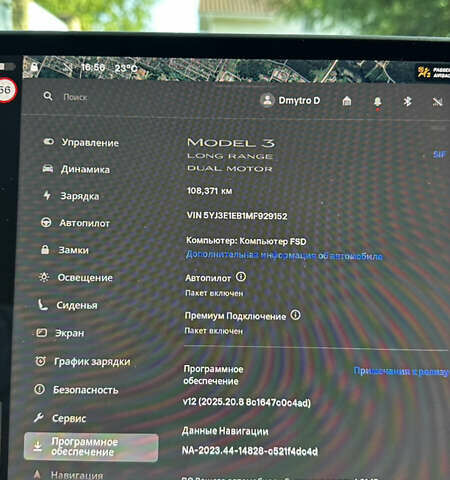The image size is (450, 480).
Task: Click the График зарядки clock icon
Action: pyautogui.click(x=40, y=361)
